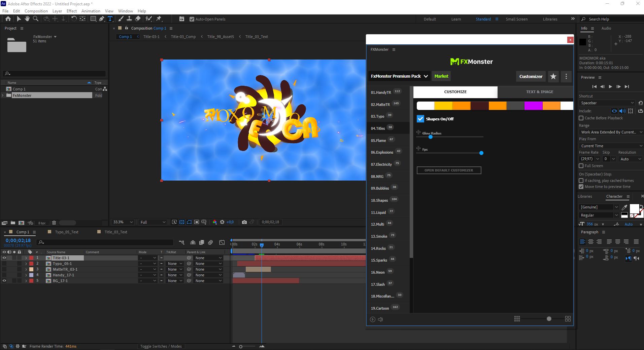Viewport: 644px width, 350px height.
Task: Click Delete trash icon in Project panel
Action: tap(54, 223)
